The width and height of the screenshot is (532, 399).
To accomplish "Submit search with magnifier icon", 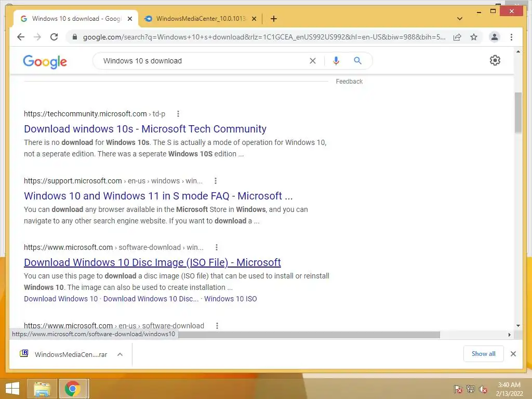I will pyautogui.click(x=357, y=61).
